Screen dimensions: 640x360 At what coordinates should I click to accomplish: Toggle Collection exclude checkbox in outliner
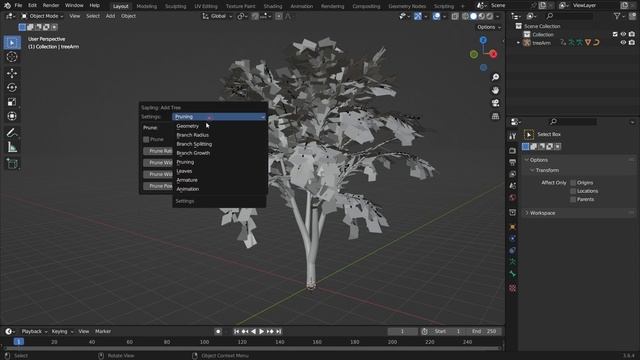tap(615, 34)
